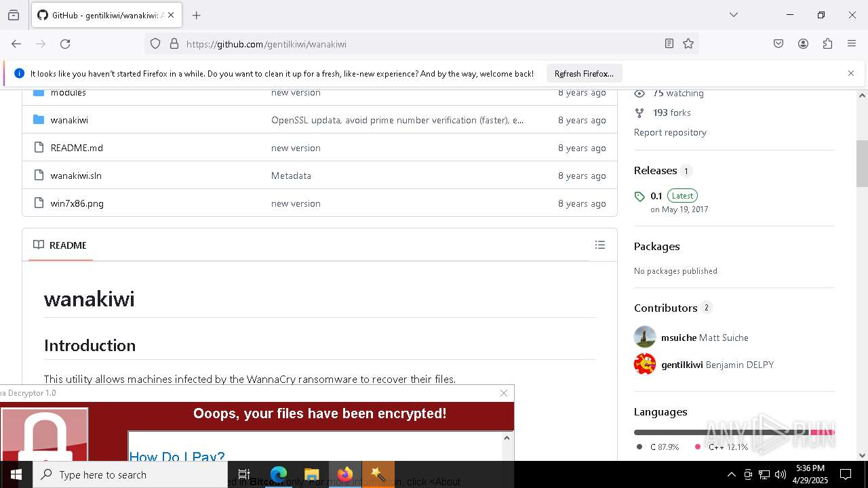Launch Microsoft Edge from taskbar
This screenshot has height=488, width=868.
click(x=279, y=474)
